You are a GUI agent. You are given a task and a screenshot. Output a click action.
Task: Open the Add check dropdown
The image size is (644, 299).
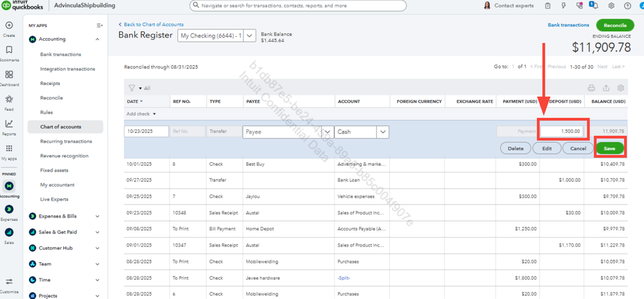tap(141, 114)
